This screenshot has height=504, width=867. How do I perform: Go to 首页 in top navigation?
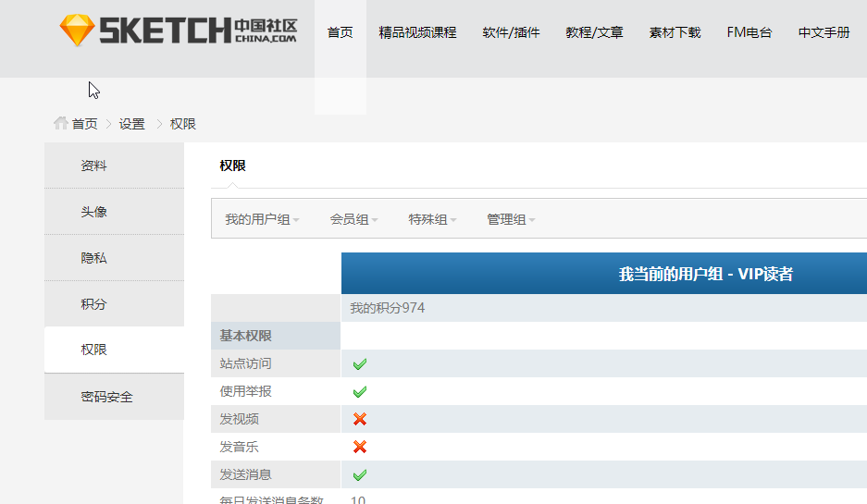(341, 32)
